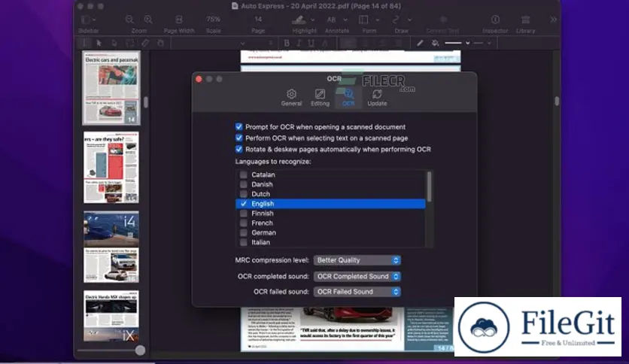Enable Catalan language recognition
The height and width of the screenshot is (364, 629).
(243, 174)
